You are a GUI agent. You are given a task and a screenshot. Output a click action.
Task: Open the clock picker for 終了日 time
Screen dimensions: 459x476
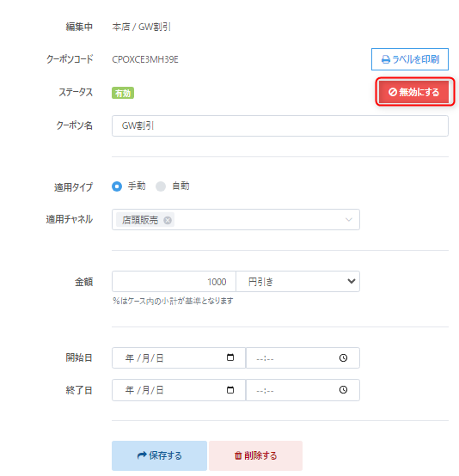click(343, 389)
